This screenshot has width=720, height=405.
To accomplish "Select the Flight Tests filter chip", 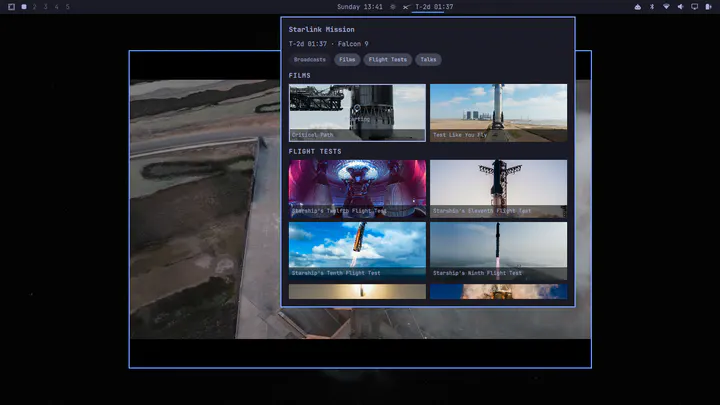I will click(388, 60).
